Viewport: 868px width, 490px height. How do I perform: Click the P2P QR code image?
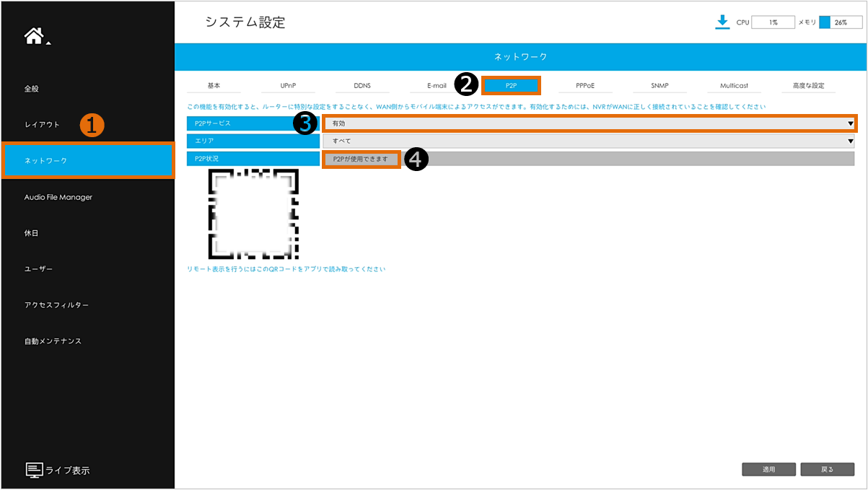coord(253,214)
